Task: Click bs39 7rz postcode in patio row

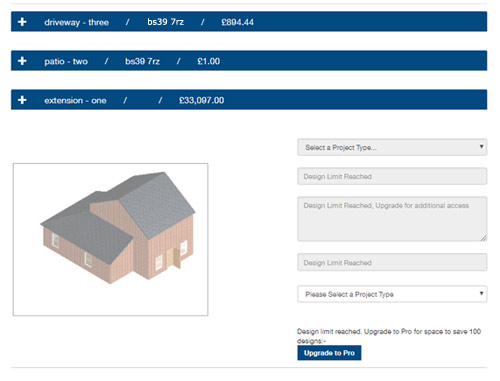Action: tap(142, 61)
